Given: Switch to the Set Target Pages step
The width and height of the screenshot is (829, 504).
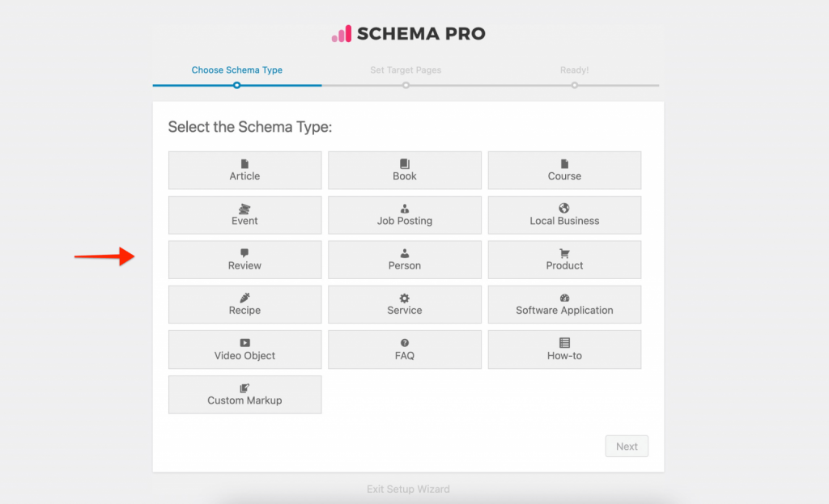Looking at the screenshot, I should pyautogui.click(x=406, y=70).
